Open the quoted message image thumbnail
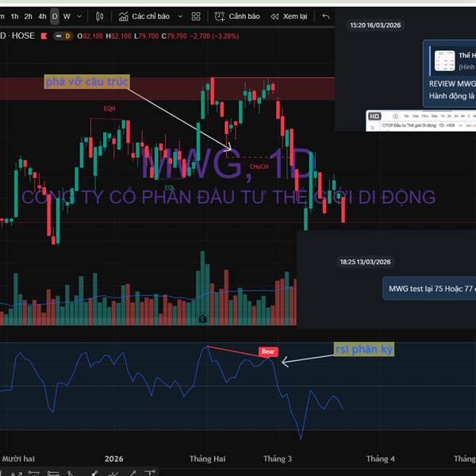Image resolution: width=476 pixels, height=476 pixels. (x=445, y=61)
